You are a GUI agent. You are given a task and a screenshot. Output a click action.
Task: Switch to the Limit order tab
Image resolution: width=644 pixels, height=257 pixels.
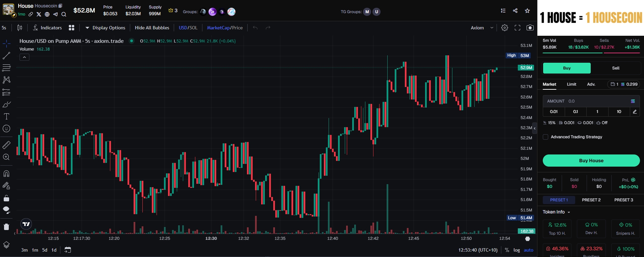coord(571,84)
